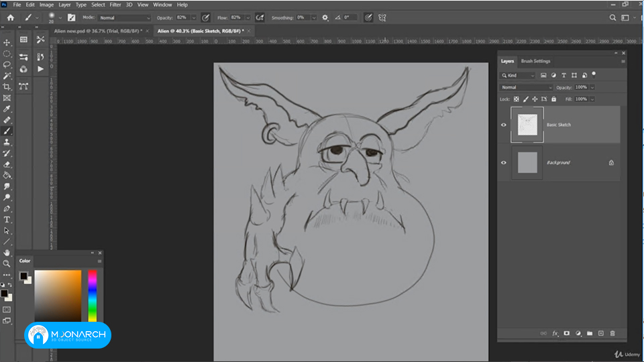Select the Paint Bucket tool
The width and height of the screenshot is (644, 362).
tap(7, 175)
